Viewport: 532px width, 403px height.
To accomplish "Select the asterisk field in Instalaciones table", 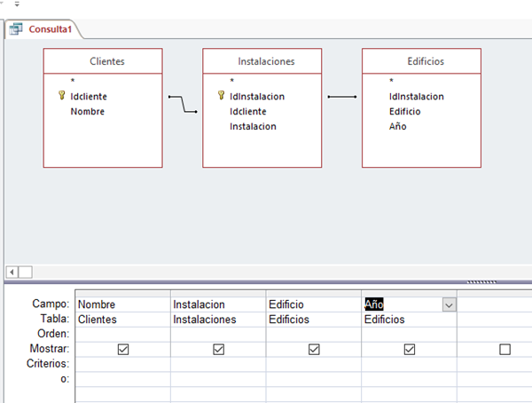I will (231, 81).
